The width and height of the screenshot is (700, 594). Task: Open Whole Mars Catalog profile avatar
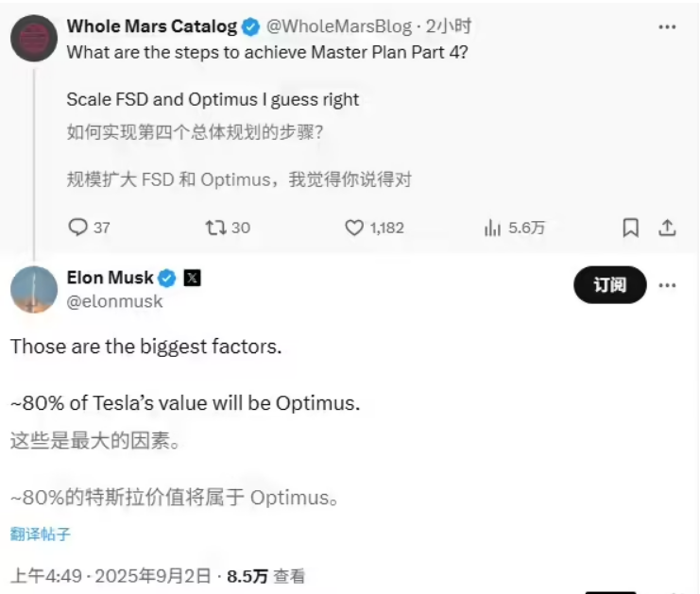click(34, 38)
